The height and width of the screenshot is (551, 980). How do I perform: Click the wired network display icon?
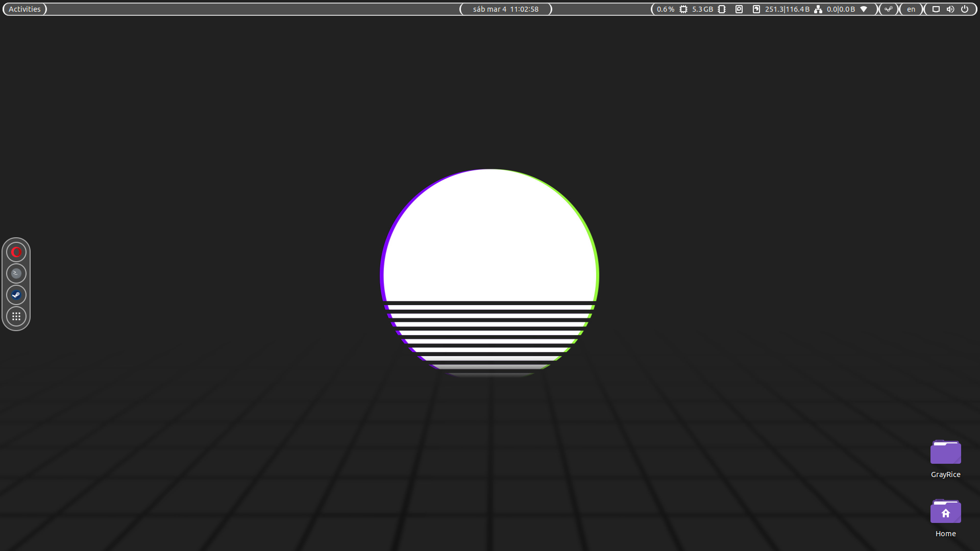click(x=936, y=9)
